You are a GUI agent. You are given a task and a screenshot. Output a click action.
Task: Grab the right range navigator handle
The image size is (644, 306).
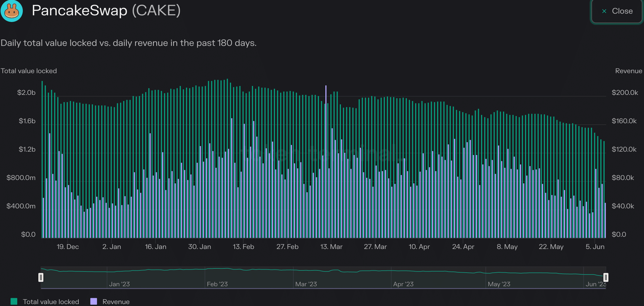pyautogui.click(x=606, y=277)
